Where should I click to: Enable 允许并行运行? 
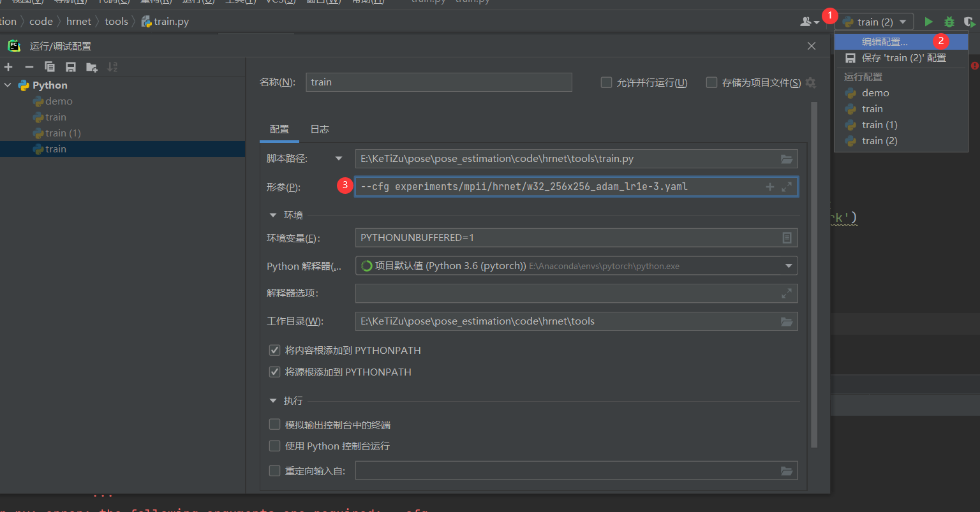(x=605, y=82)
